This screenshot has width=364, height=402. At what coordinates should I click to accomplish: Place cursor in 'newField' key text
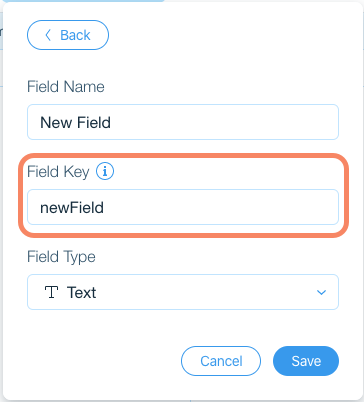pos(72,207)
